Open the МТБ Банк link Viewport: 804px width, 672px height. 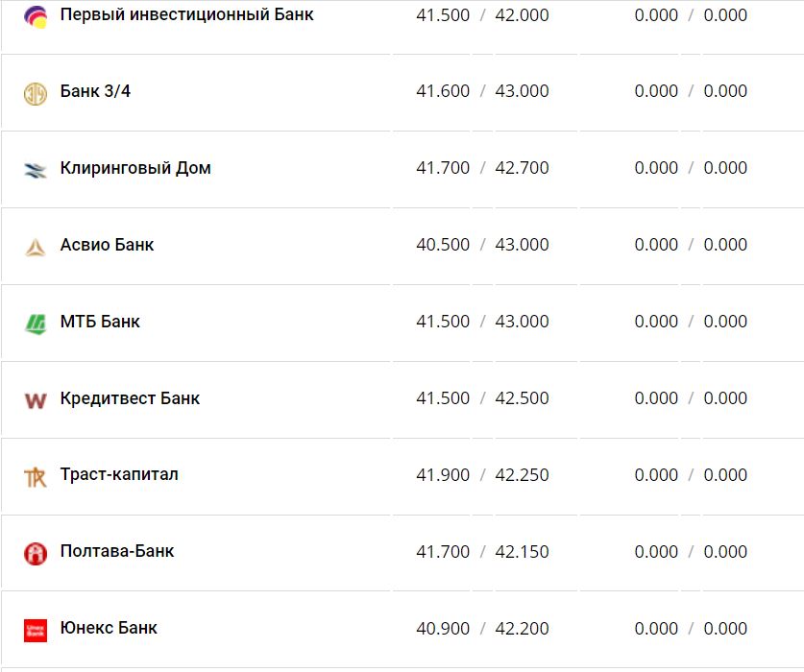[100, 323]
